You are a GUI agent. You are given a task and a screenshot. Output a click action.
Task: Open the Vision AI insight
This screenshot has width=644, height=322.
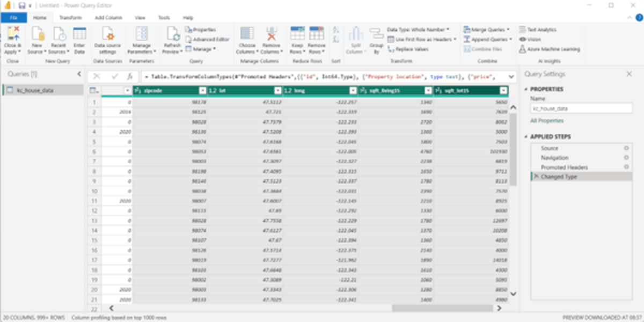[x=530, y=39]
